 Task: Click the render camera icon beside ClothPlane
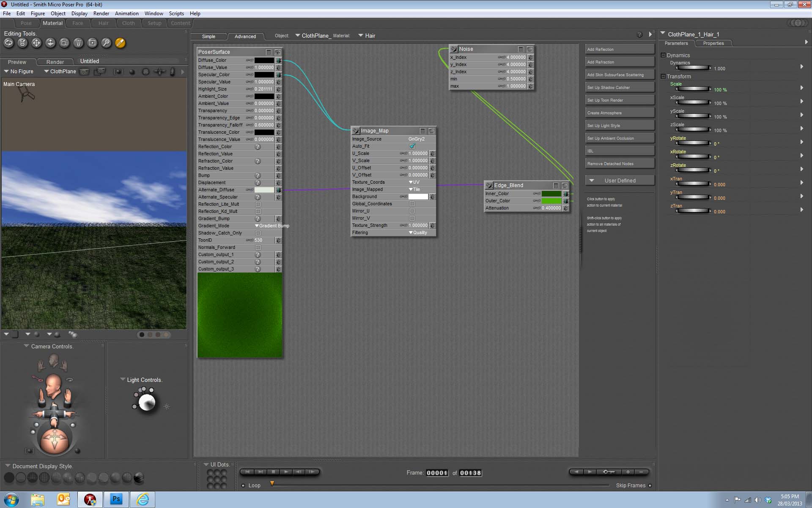click(x=85, y=72)
